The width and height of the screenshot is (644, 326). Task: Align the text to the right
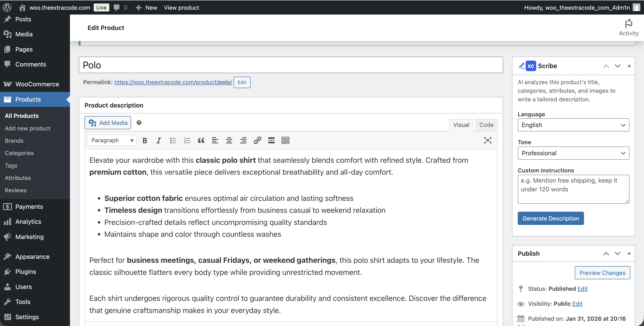tap(243, 140)
